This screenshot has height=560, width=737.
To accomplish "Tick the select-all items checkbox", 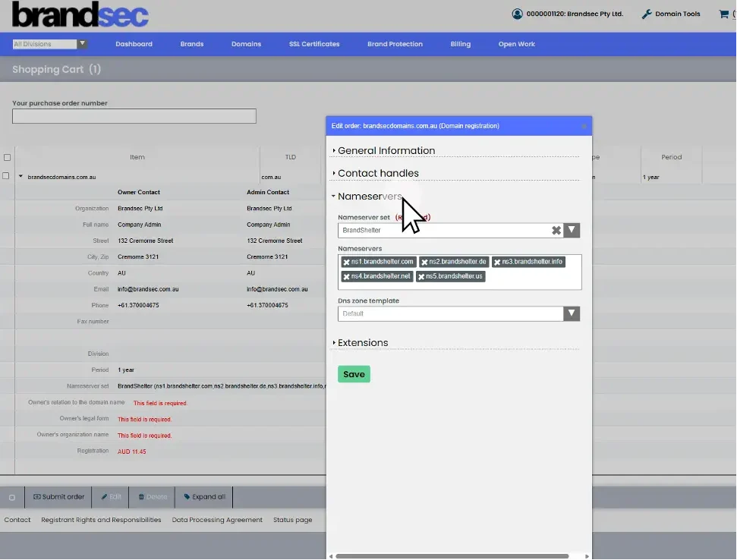I will [x=7, y=157].
